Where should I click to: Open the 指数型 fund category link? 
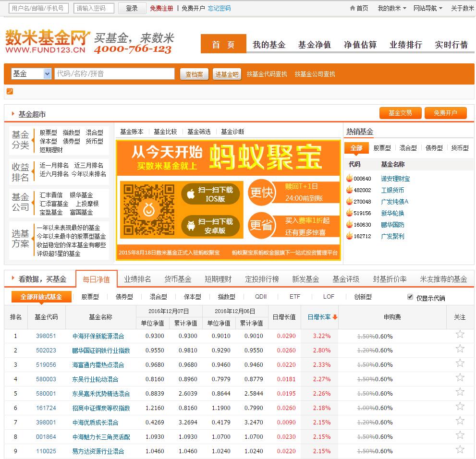click(72, 133)
